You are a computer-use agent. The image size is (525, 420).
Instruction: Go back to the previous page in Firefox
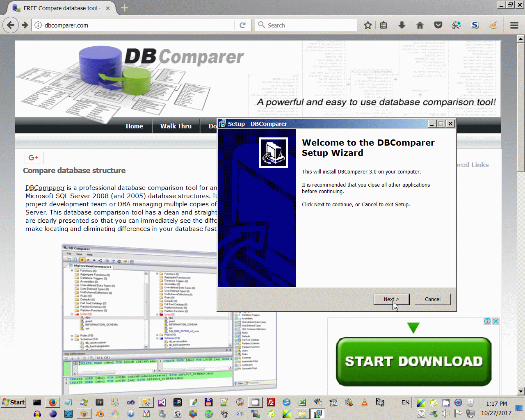(11, 25)
